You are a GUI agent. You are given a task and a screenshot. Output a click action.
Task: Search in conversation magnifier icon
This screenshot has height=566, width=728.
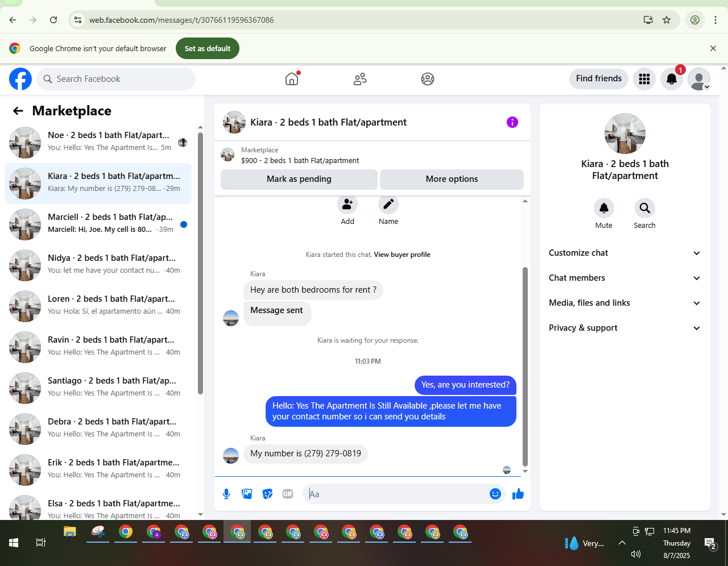point(644,208)
